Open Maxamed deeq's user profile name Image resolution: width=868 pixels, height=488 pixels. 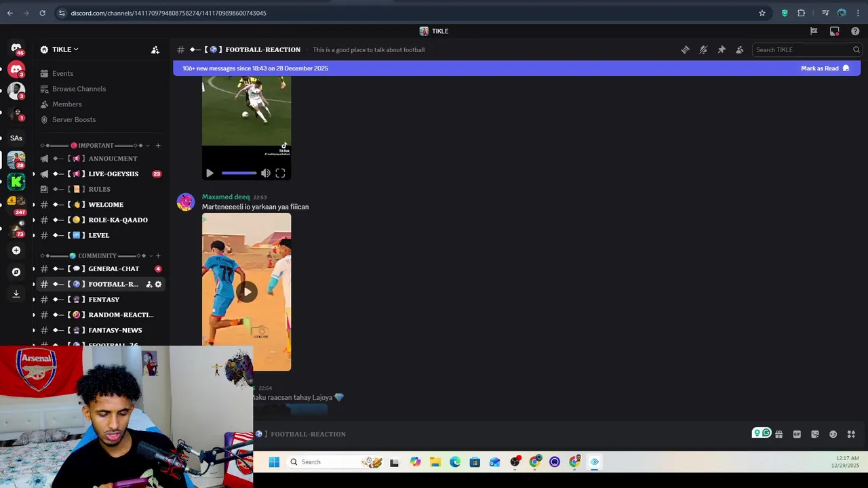coord(226,197)
